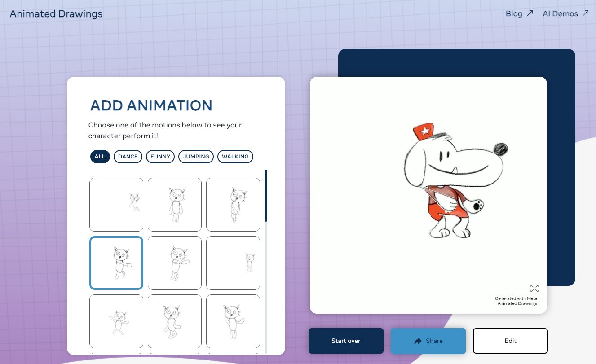Click the animation list scrollbar
This screenshot has height=364, width=596.
(266, 196)
